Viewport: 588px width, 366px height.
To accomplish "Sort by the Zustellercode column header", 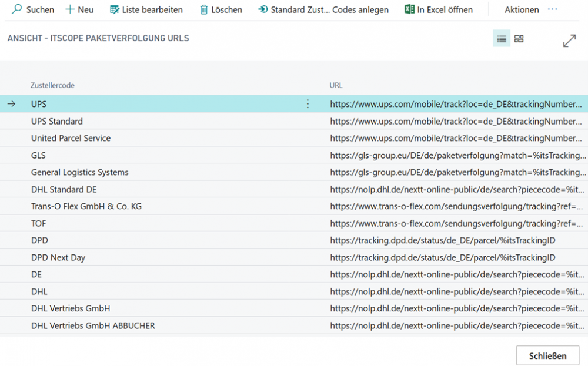I will pos(52,85).
